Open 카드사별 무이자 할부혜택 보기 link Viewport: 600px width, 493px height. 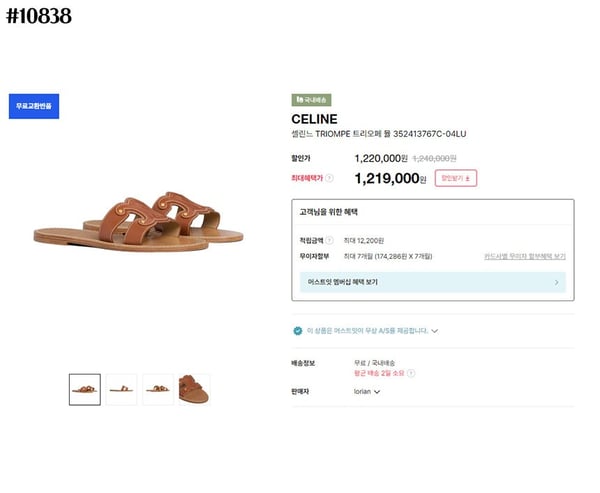point(524,257)
